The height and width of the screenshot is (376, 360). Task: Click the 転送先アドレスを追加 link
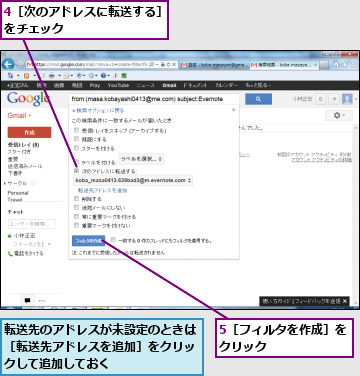tap(103, 190)
